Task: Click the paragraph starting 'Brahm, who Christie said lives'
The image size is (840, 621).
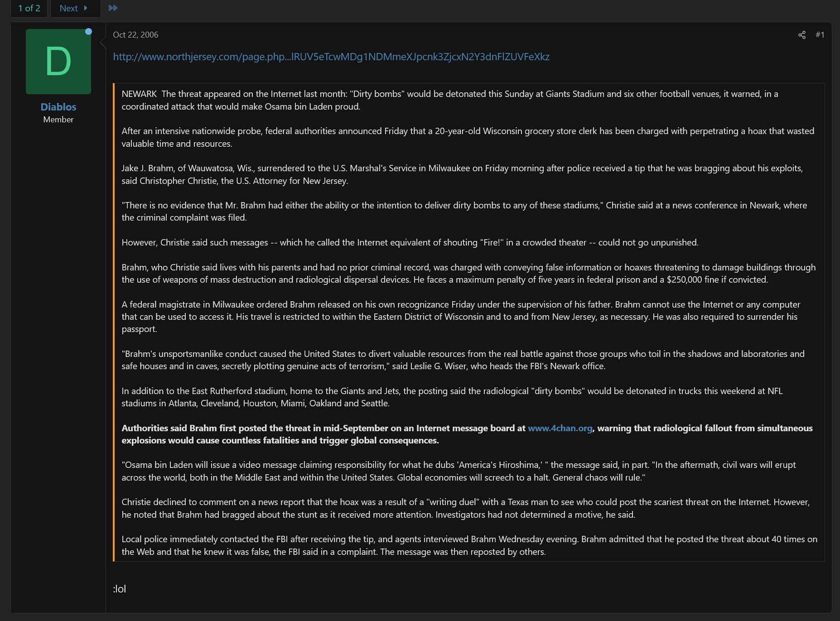Action: [468, 273]
